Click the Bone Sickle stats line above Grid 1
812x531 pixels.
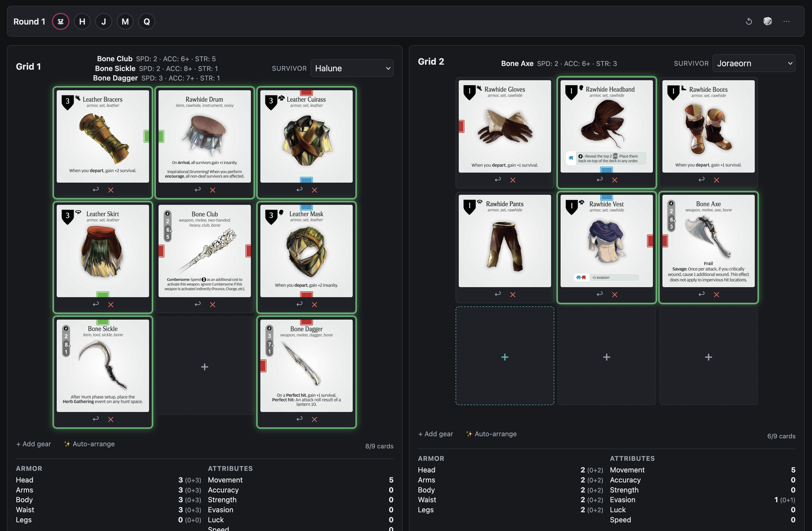pyautogui.click(x=156, y=69)
